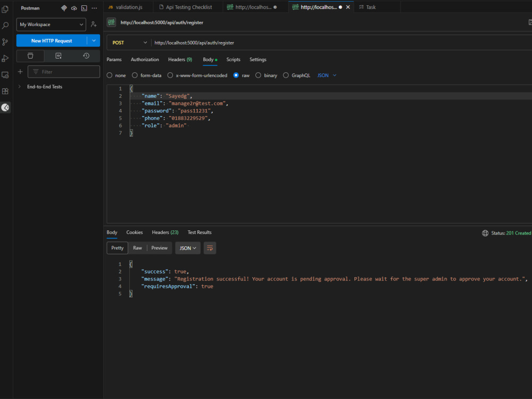Open the request body JSON format dropdown

[327, 76]
